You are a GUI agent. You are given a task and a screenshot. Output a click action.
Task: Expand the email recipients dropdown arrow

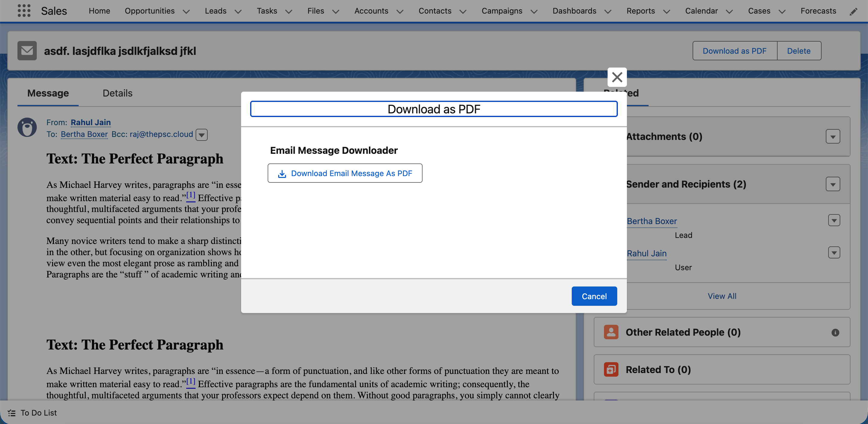(x=202, y=135)
